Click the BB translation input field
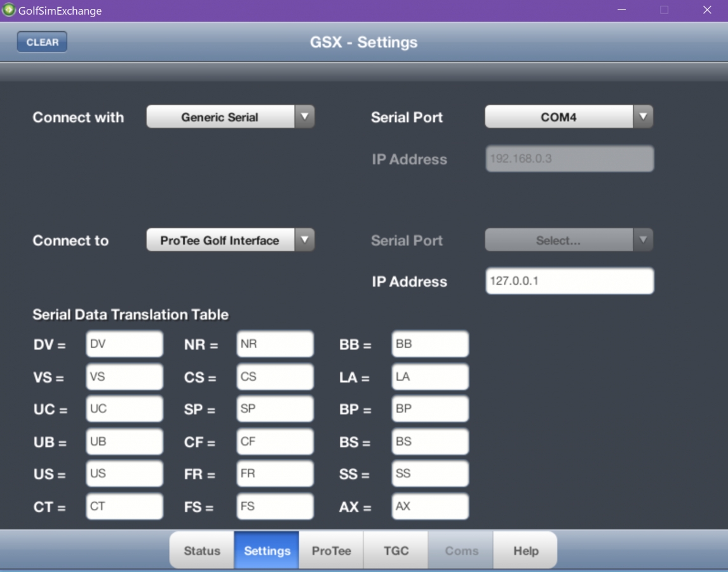This screenshot has width=728, height=572. (430, 344)
